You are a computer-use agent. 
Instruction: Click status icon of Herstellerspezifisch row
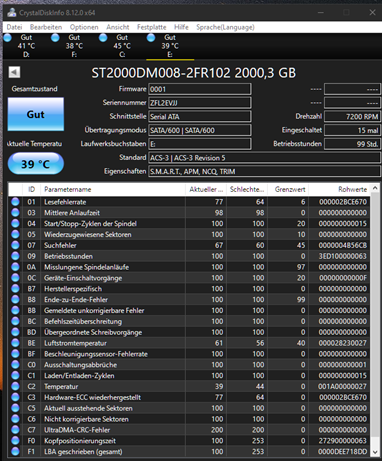coord(15,289)
